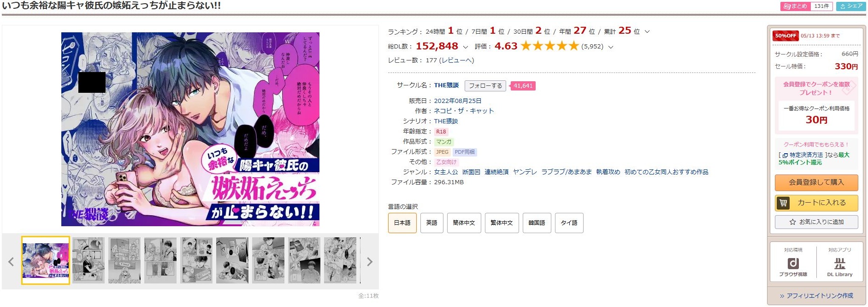Open the 女主人公 genre tag

pyautogui.click(x=446, y=172)
